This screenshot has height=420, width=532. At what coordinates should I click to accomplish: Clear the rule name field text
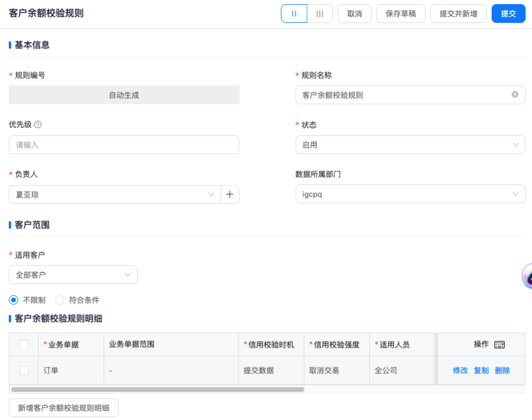tap(514, 94)
